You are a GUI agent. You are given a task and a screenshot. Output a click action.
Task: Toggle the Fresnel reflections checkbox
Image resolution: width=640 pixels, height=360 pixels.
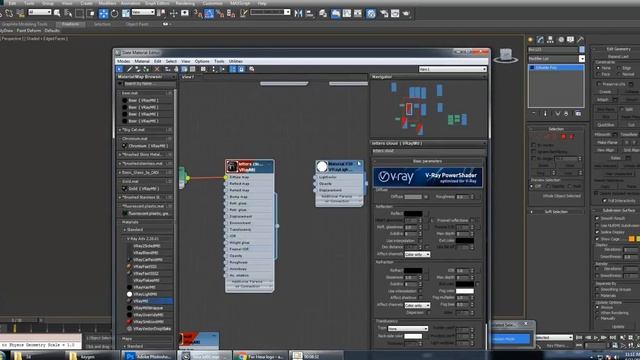pyautogui.click(x=473, y=220)
